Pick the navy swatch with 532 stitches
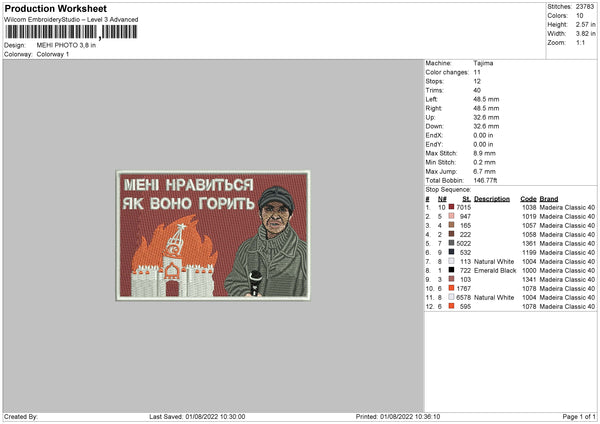The width and height of the screenshot is (600, 424). click(x=452, y=252)
